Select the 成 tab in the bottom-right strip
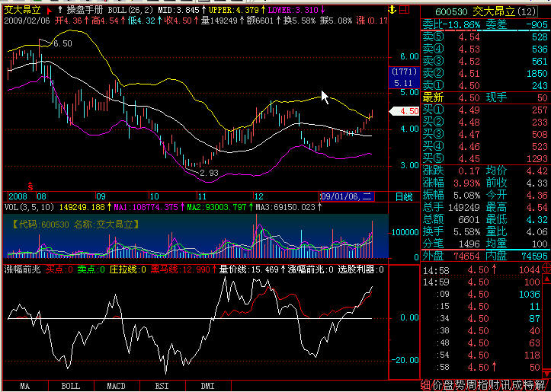551x392 pixels. pos(518,385)
